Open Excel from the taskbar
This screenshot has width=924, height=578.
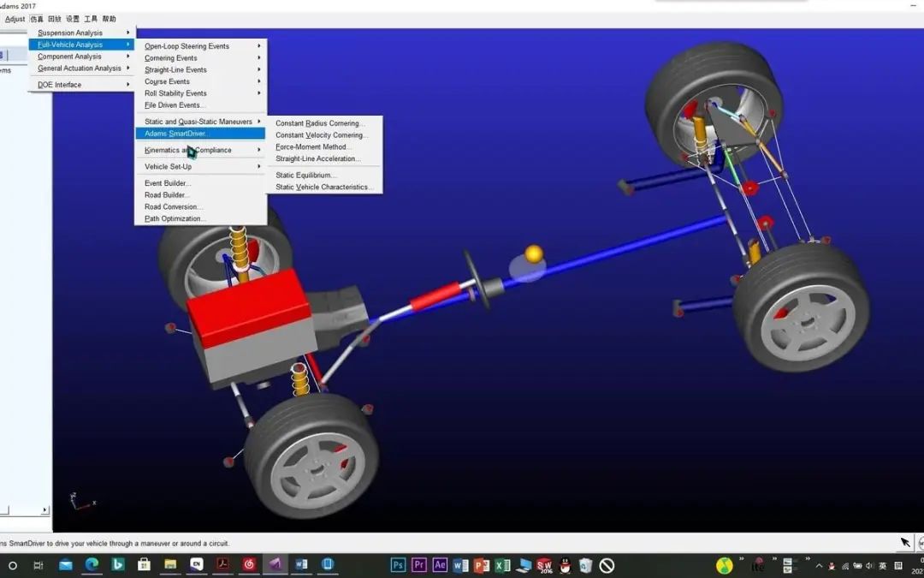coord(502,565)
